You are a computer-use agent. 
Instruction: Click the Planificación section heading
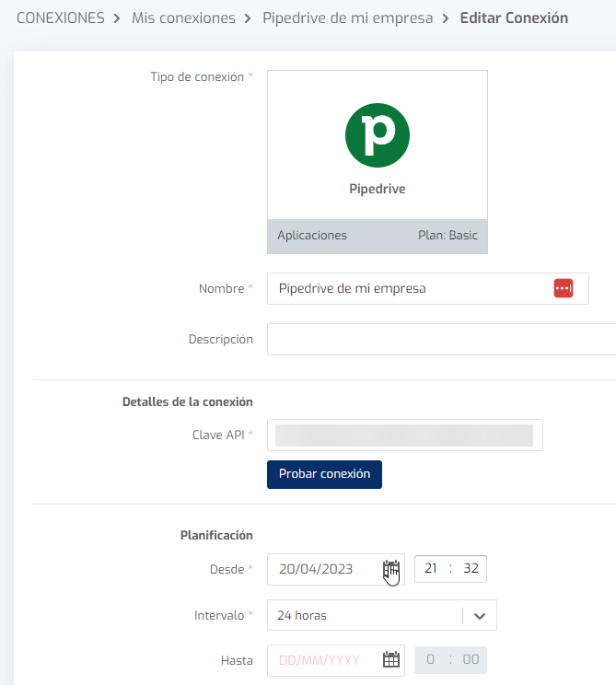pos(216,536)
